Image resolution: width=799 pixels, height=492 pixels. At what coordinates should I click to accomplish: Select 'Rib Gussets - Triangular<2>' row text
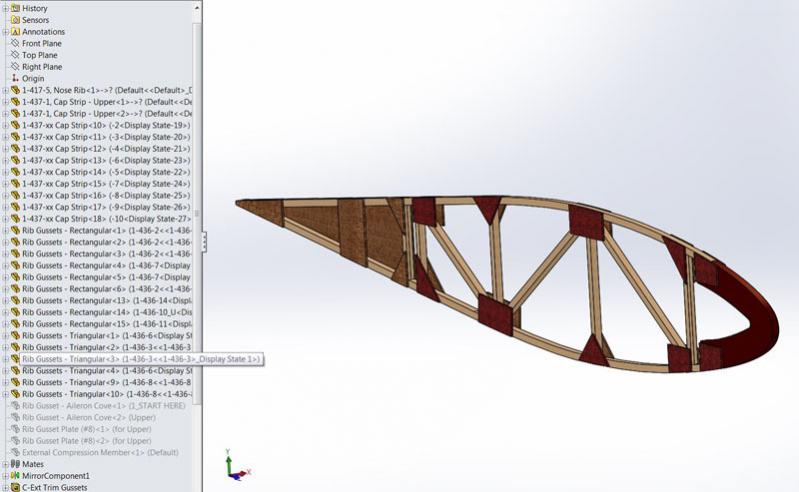coord(107,347)
